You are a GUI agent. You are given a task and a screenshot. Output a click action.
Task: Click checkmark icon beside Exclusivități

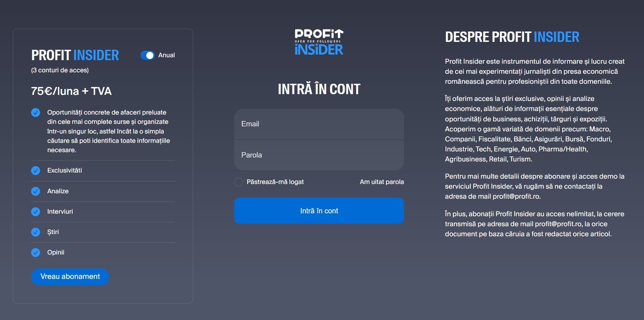tap(36, 171)
